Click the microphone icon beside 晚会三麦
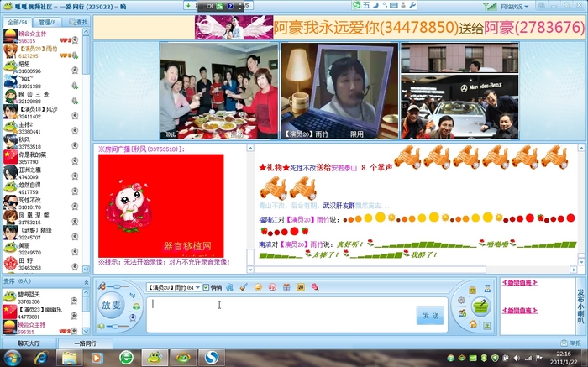588x367 pixels. (75, 101)
